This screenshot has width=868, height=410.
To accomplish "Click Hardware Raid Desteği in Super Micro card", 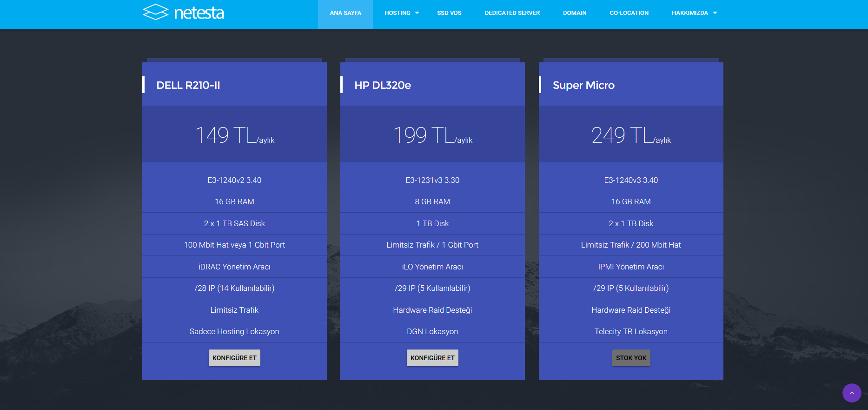I will 631,310.
